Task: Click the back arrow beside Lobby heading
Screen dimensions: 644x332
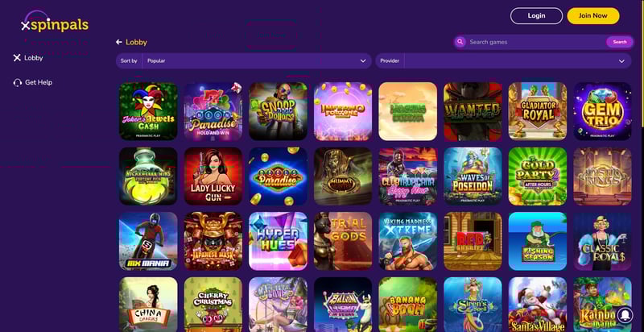Action: click(119, 42)
